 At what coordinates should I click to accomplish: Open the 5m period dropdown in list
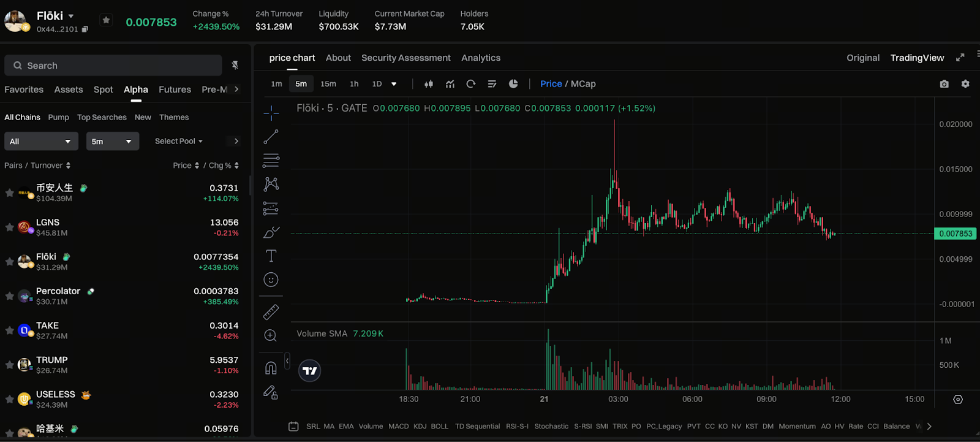click(113, 142)
